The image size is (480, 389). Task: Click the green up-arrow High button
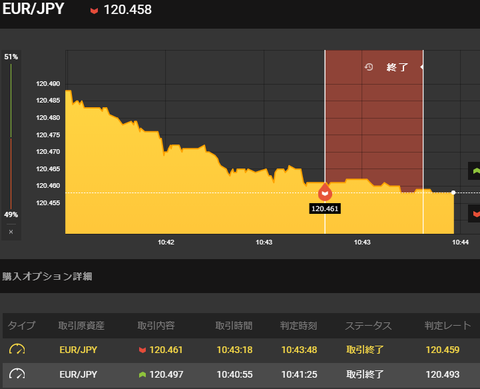tap(475, 171)
